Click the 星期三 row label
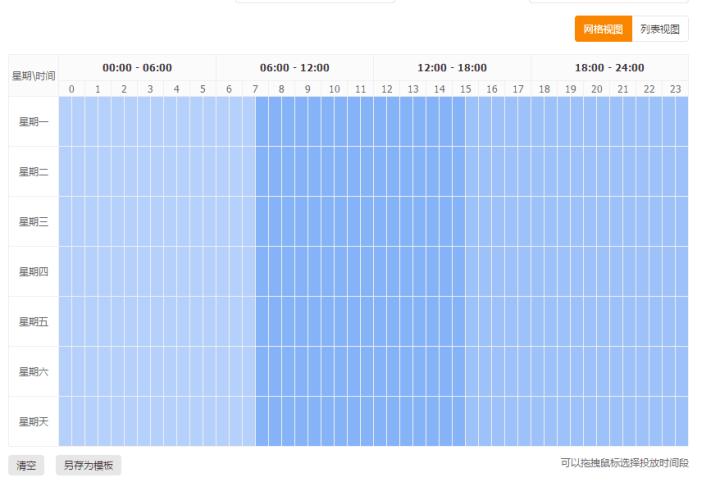 [33, 222]
